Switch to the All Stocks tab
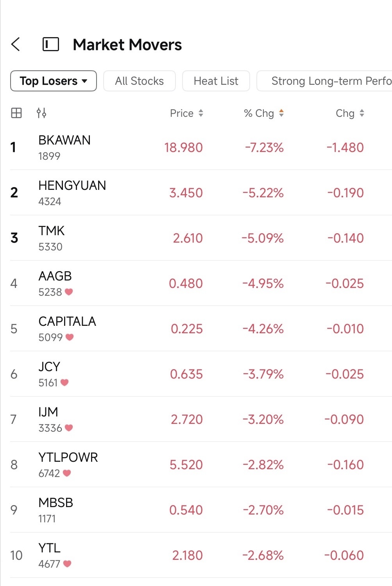This screenshot has height=586, width=392. 140,81
